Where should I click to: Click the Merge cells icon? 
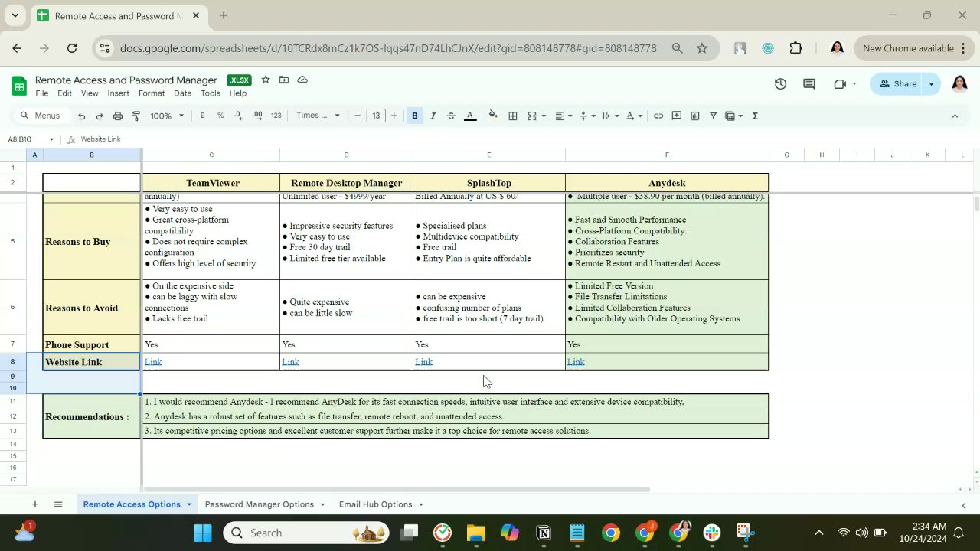[x=532, y=116]
